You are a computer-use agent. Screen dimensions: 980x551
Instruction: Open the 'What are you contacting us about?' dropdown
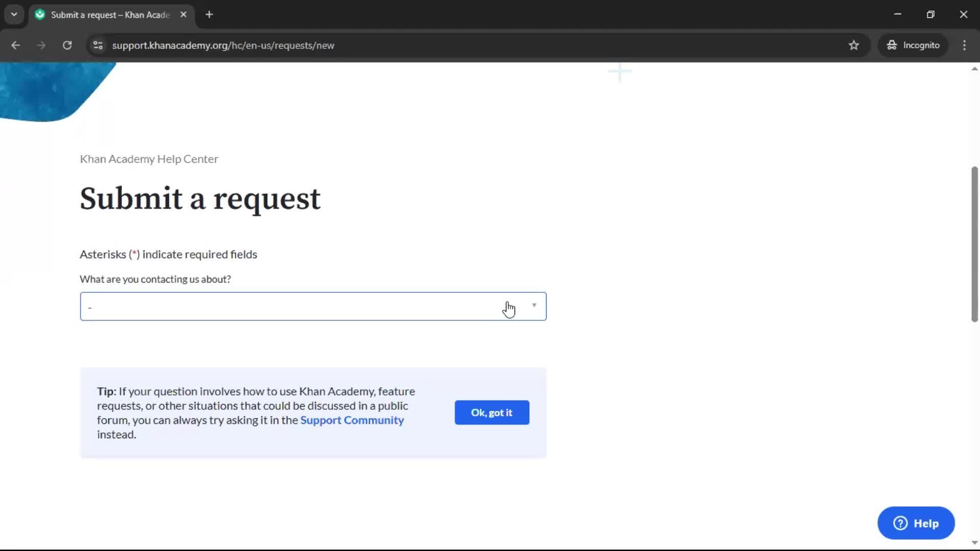pos(313,307)
